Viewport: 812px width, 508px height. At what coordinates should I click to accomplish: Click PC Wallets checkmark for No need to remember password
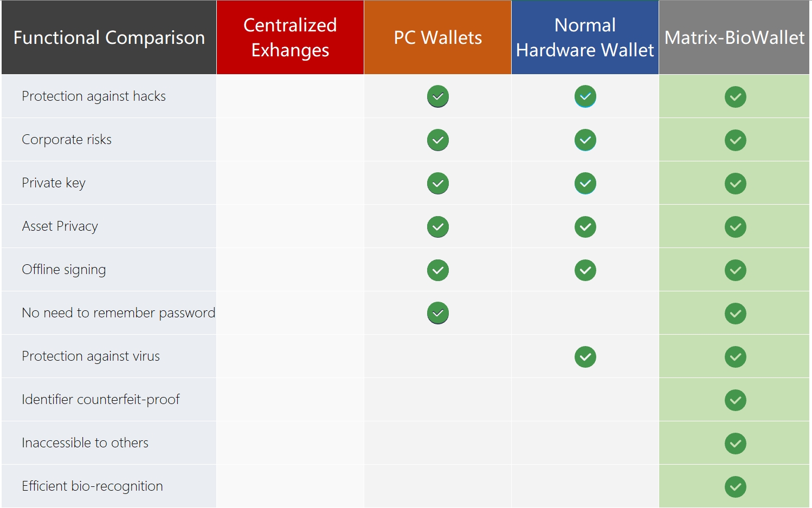coord(438,313)
